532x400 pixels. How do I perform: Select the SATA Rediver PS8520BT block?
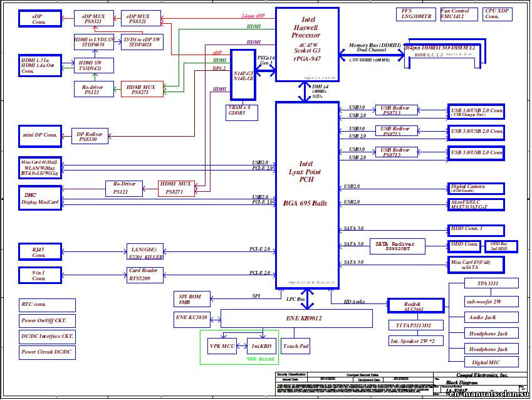[x=397, y=245]
